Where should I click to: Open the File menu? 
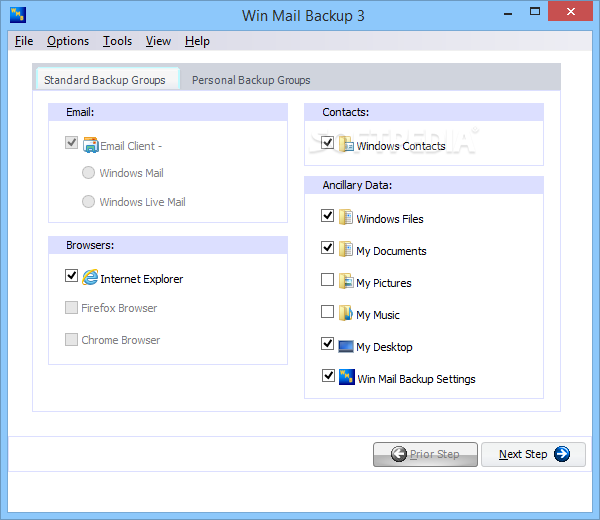(x=24, y=41)
